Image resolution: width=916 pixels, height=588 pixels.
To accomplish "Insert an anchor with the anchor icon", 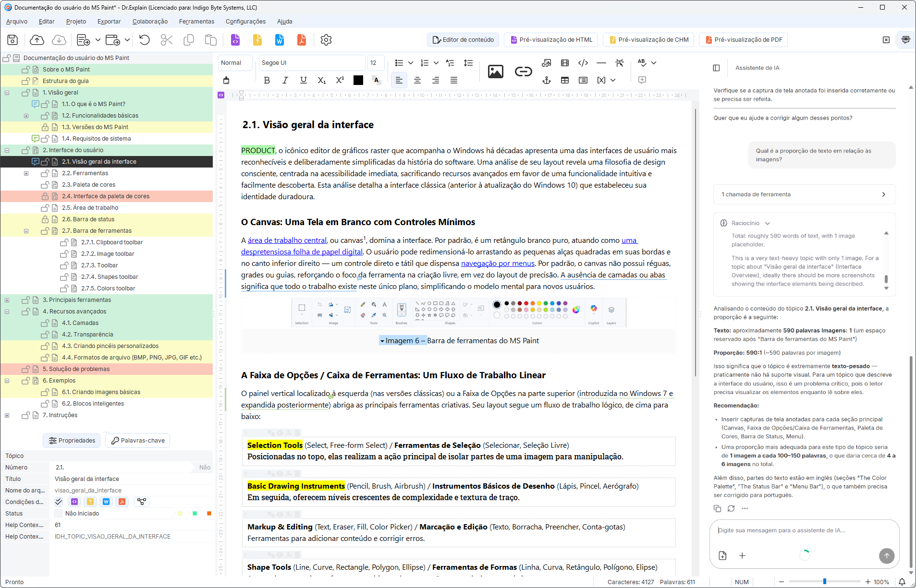I will click(547, 80).
